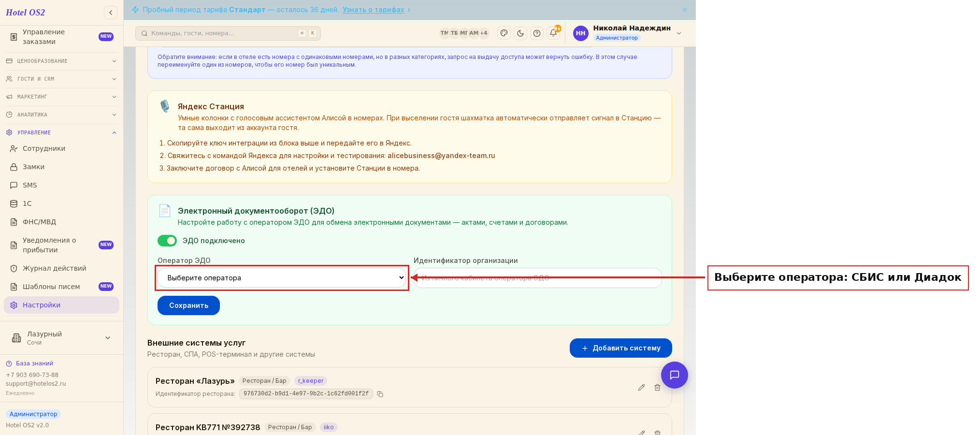This screenshot has width=980, height=435.
Task: Open help question mark icon
Action: pyautogui.click(x=537, y=33)
